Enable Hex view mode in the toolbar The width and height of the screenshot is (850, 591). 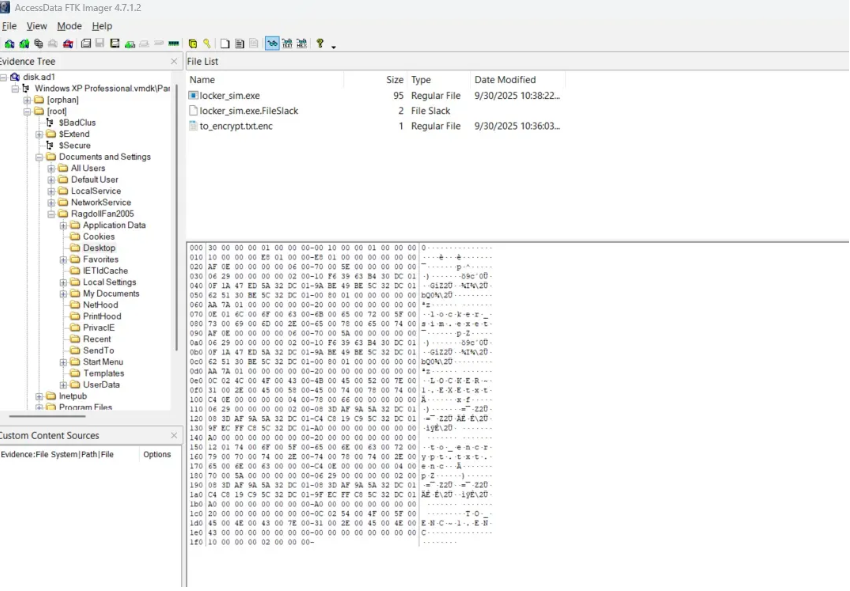coord(302,44)
